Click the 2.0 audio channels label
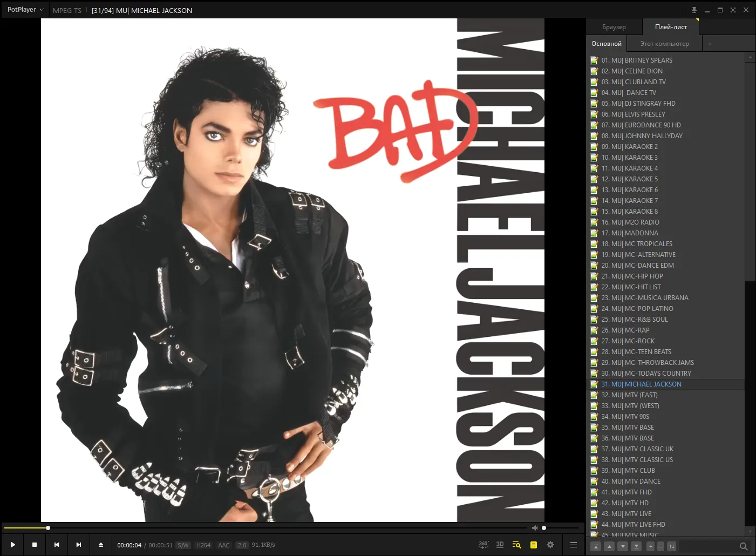 click(x=242, y=545)
